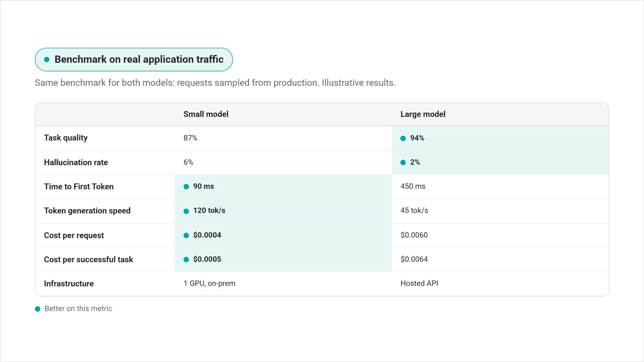
Task: Click the "Token generation speed" label
Action: pyautogui.click(x=87, y=211)
